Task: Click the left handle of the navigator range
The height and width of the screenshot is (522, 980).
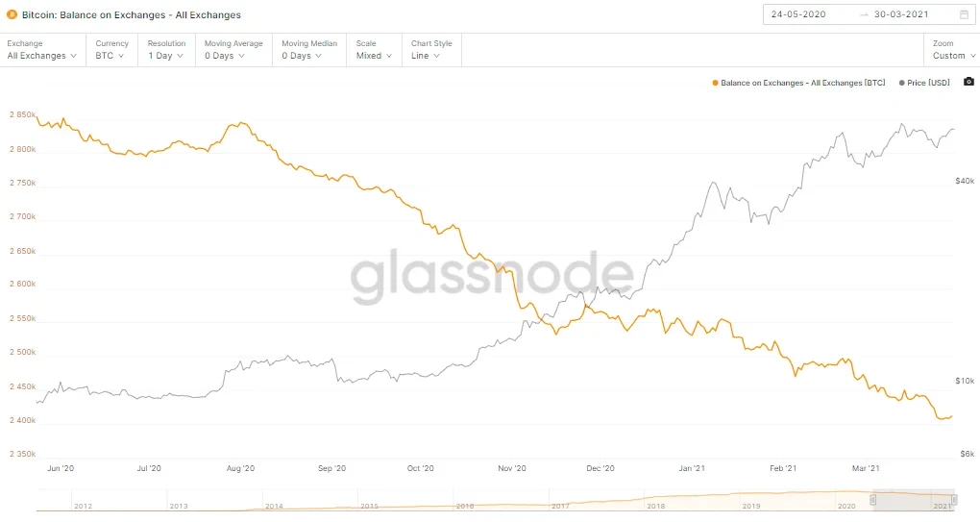Action: tap(873, 500)
